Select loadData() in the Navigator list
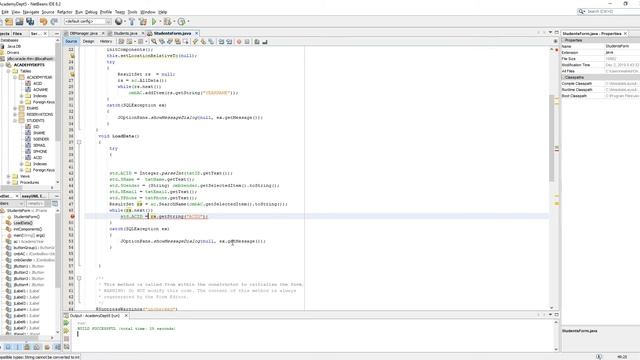640x360 pixels. [x=23, y=223]
